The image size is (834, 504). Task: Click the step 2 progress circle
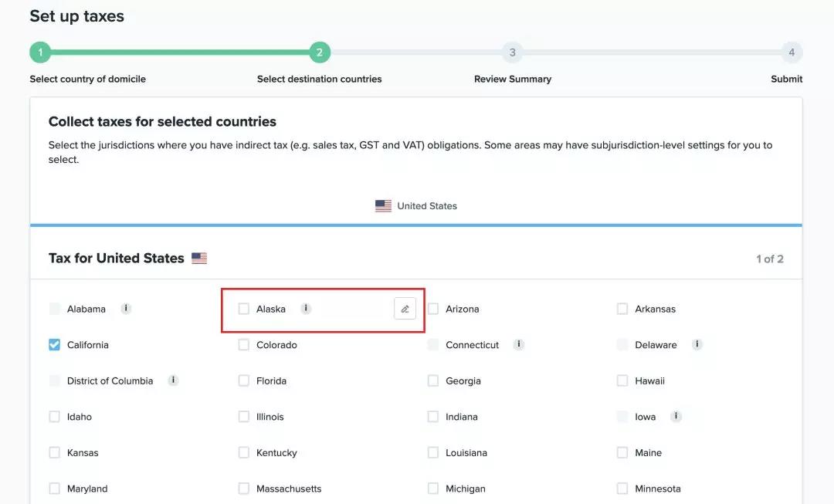tap(320, 52)
